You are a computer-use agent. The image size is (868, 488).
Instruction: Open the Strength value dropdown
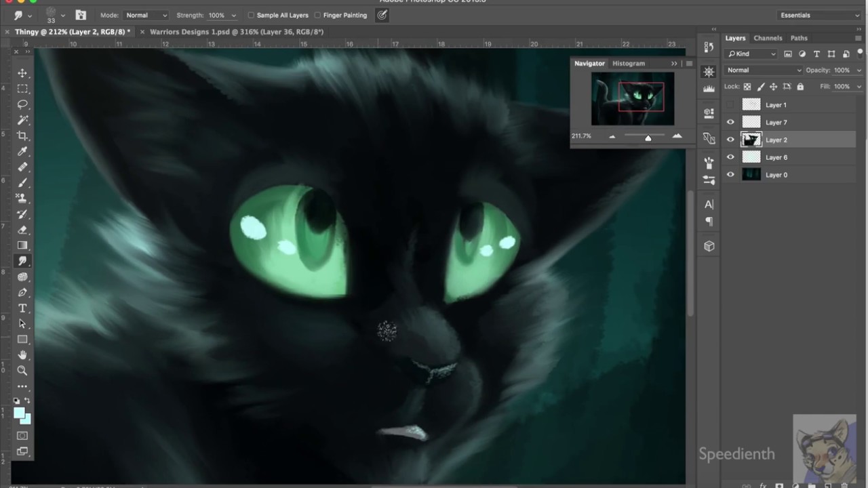pyautogui.click(x=233, y=15)
